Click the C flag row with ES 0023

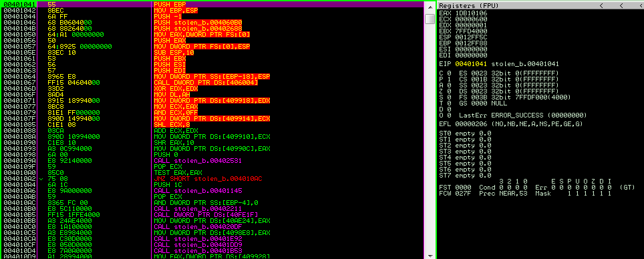(x=498, y=73)
